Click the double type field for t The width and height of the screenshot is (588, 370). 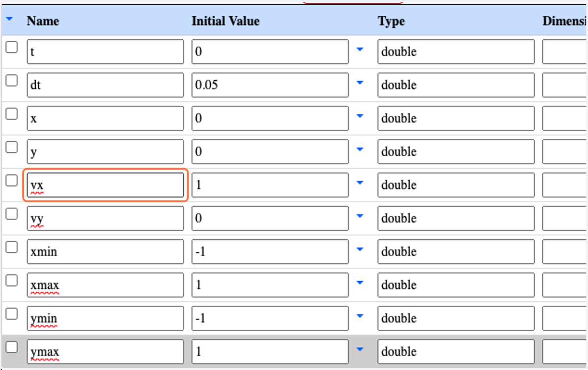456,52
